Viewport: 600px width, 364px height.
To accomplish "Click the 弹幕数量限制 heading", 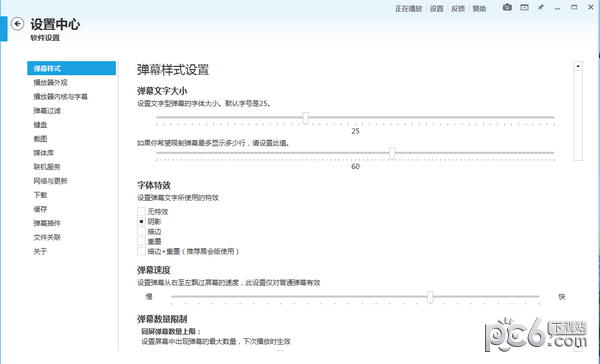I will [x=162, y=319].
